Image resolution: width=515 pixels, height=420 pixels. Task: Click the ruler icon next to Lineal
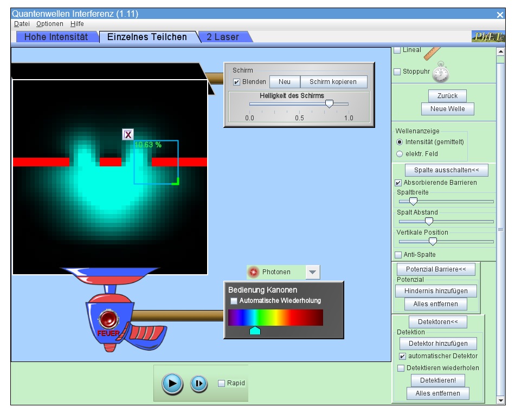tap(432, 53)
